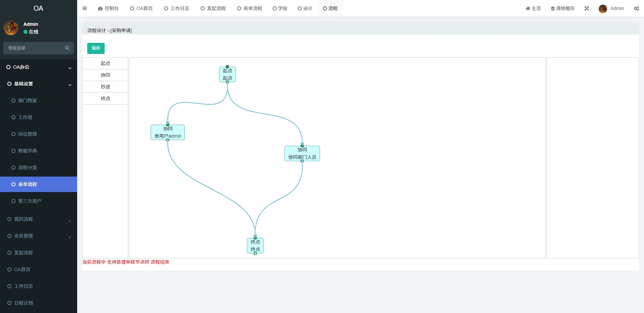Select the 协同部门人员 flow node
Screen dimensions: 644x313
302,153
